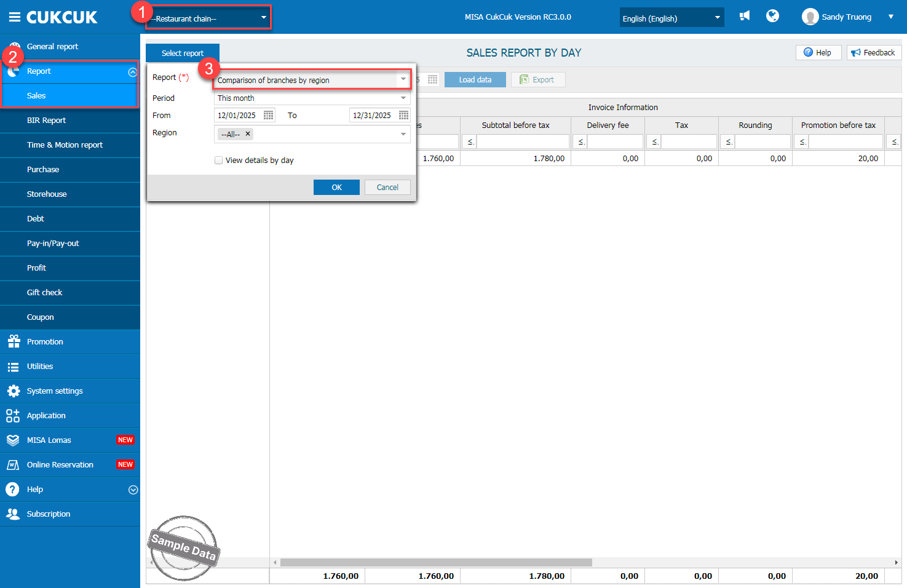Enable View details by day checkbox
907x588 pixels.
[218, 161]
